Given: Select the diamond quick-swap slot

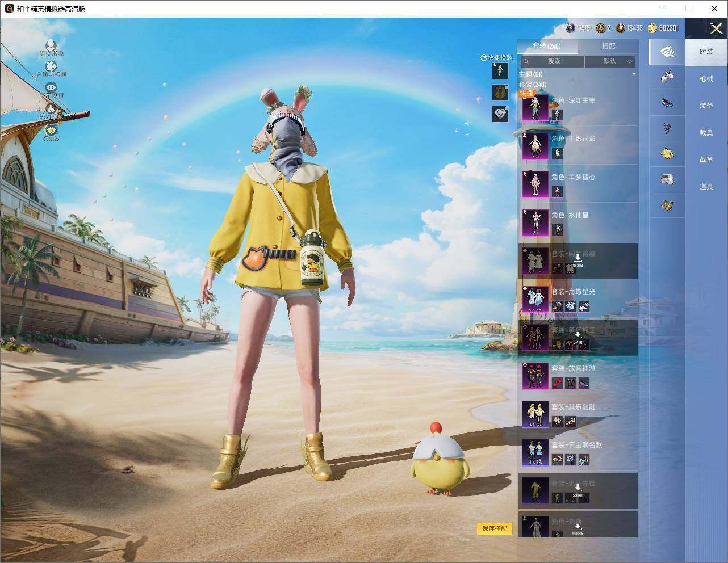Looking at the screenshot, I should [x=500, y=114].
